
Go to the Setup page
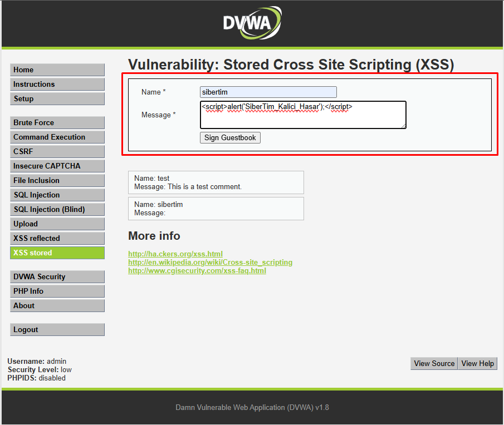[x=57, y=98]
